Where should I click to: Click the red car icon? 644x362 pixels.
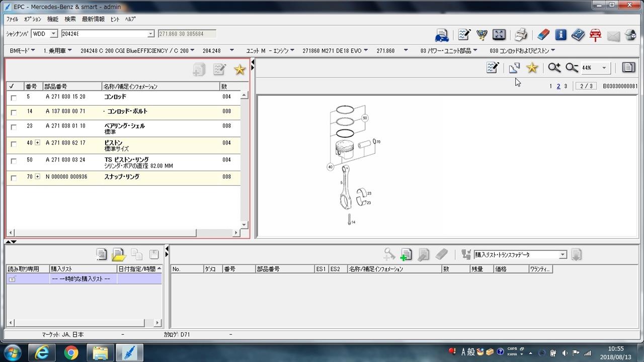point(595,35)
